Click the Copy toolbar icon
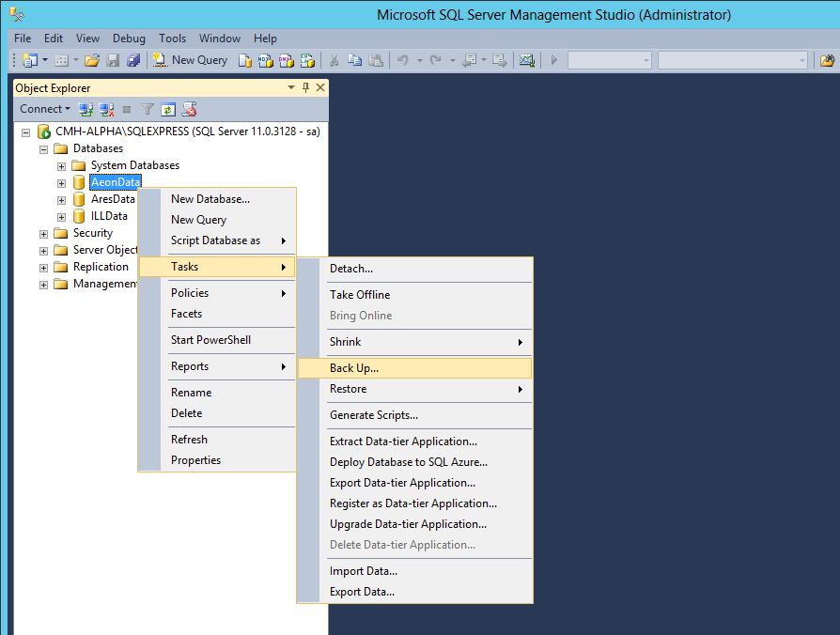This screenshot has width=840, height=635. coord(354,59)
